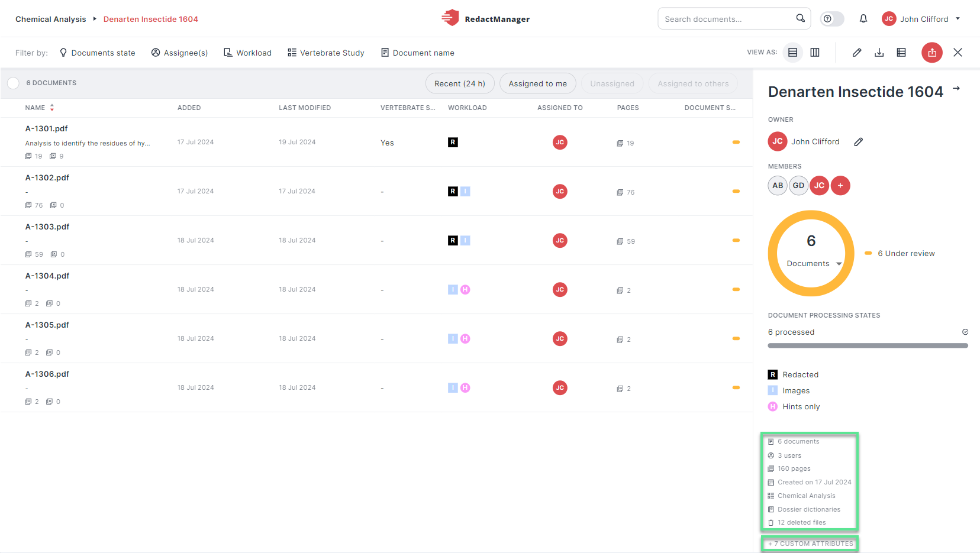Image resolution: width=980 pixels, height=553 pixels.
Task: Click Redacted workload icon for A-1301.pdf
Action: click(x=453, y=142)
